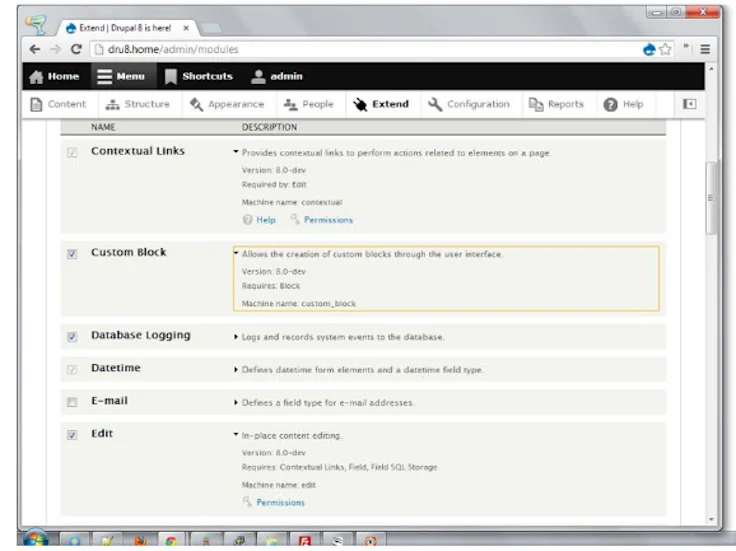The height and width of the screenshot is (551, 736).
Task: Open a new browser tab
Action: point(211,29)
